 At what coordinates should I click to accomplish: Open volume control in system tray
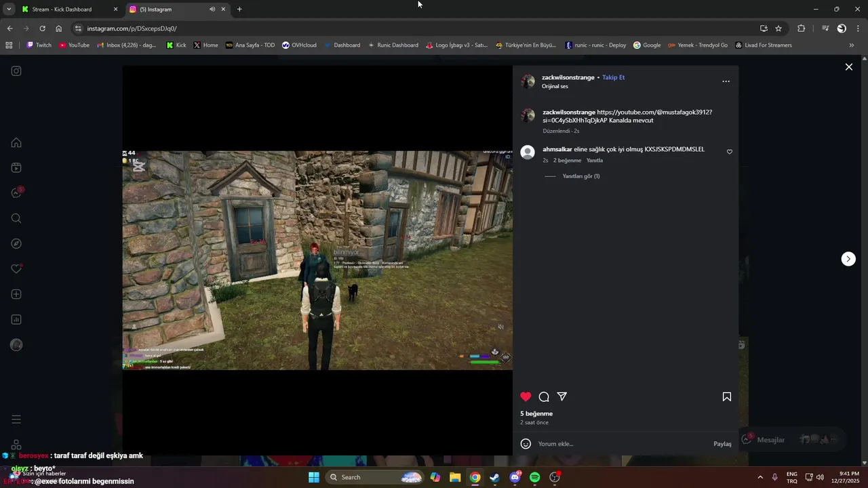820,477
